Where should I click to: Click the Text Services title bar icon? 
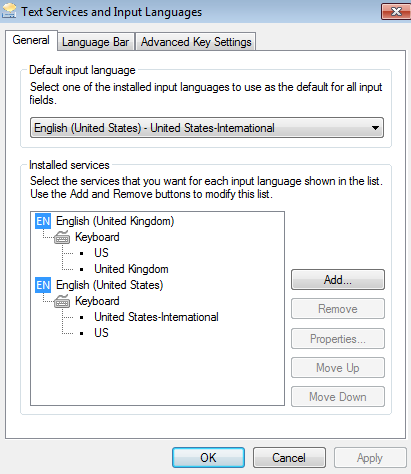pyautogui.click(x=9, y=11)
